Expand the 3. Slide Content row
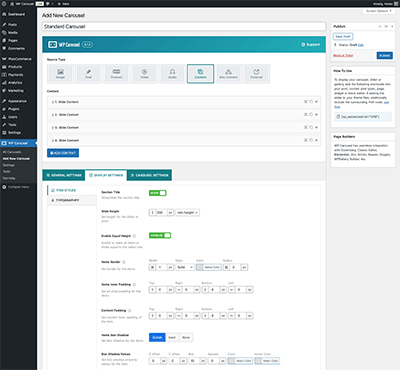 184,128
